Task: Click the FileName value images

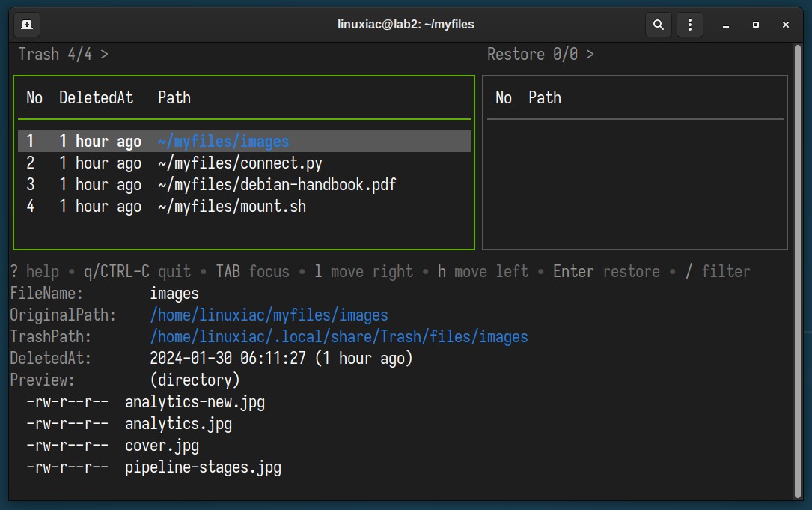Action: [174, 293]
